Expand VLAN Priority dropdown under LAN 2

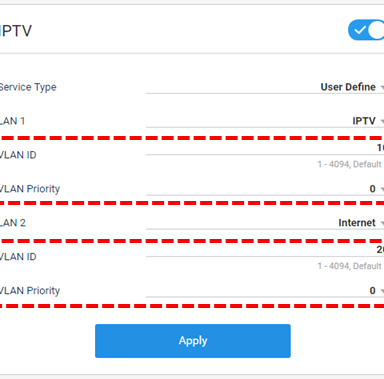[x=265, y=291]
